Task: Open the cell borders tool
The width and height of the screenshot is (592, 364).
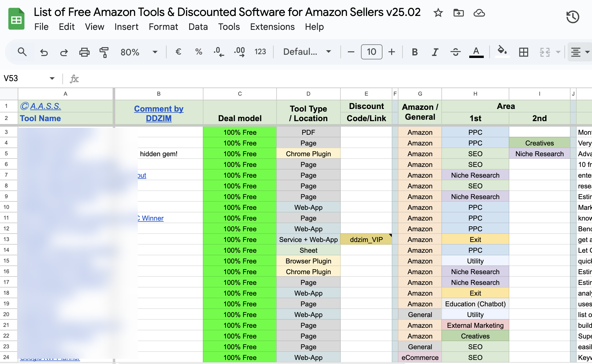Action: click(x=524, y=52)
